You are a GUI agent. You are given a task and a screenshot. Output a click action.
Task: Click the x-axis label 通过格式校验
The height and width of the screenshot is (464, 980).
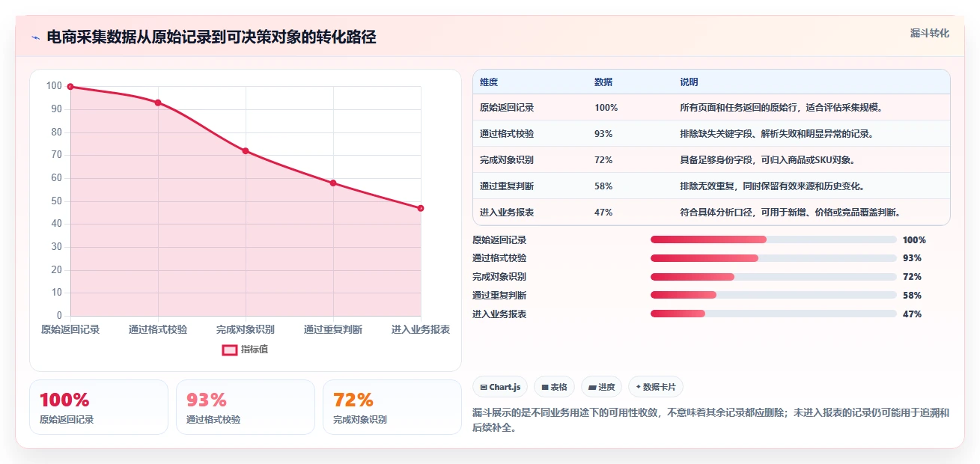point(158,329)
